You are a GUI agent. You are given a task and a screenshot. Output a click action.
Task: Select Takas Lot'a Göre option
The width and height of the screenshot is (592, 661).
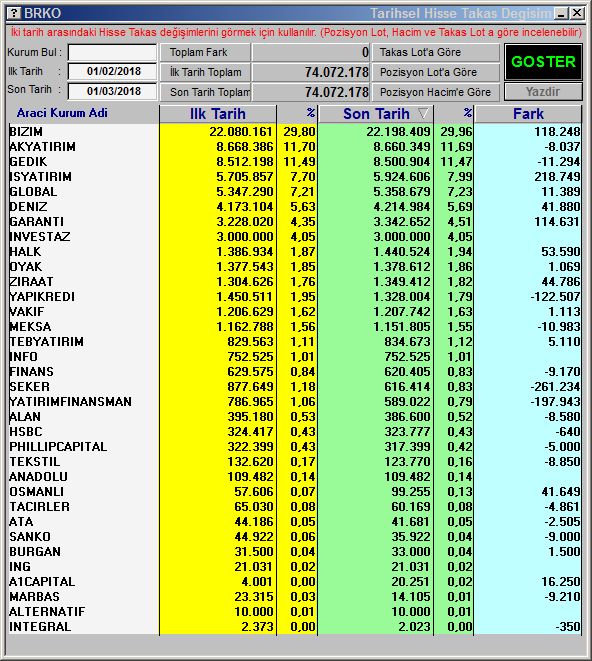(x=436, y=52)
